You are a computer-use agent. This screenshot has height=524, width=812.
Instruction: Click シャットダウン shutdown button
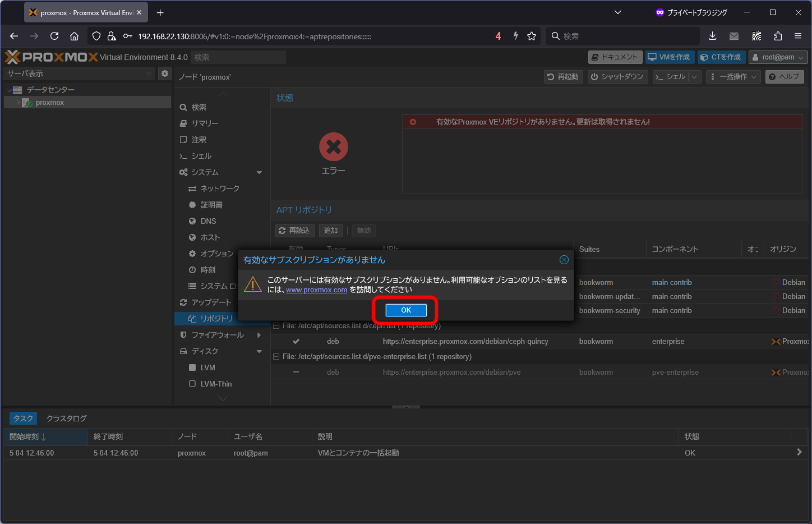[618, 77]
